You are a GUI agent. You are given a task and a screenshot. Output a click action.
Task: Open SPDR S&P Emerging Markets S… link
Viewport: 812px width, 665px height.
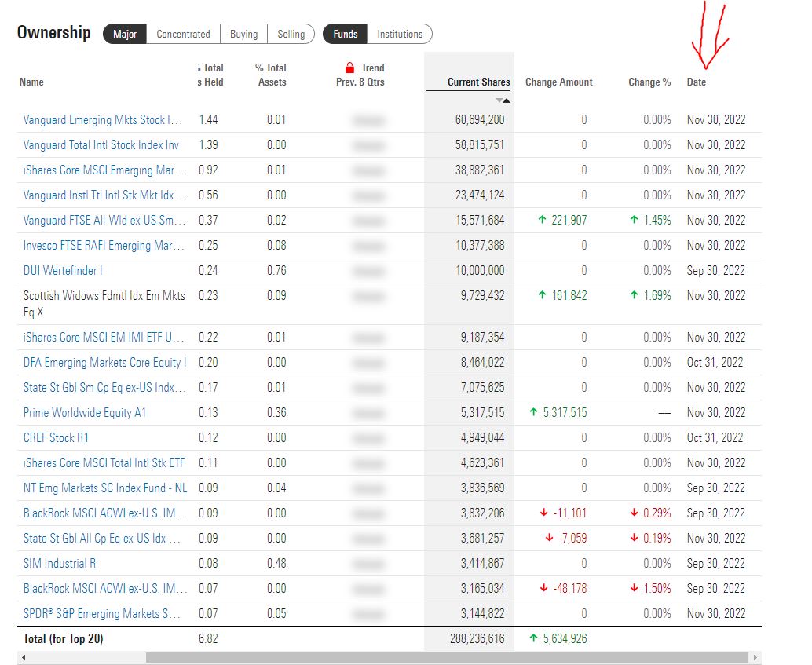tap(101, 614)
